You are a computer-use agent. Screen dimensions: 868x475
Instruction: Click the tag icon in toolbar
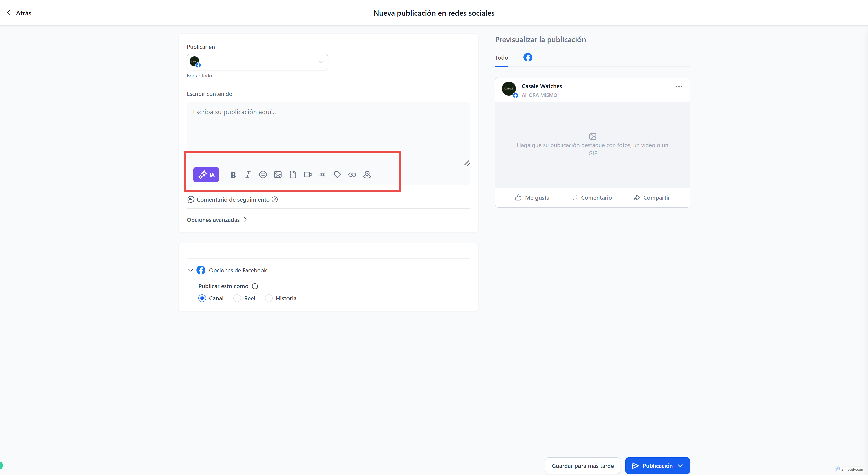(337, 175)
